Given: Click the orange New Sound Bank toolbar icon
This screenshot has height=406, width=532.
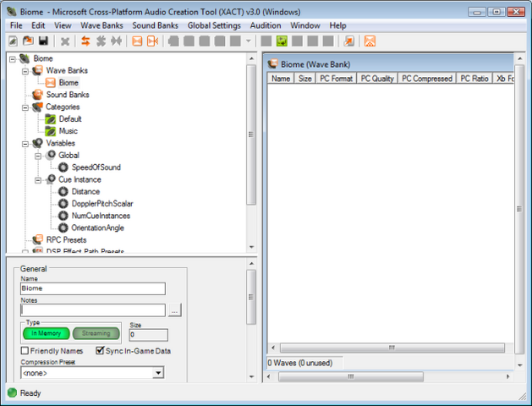Looking at the screenshot, I should pyautogui.click(x=153, y=41).
